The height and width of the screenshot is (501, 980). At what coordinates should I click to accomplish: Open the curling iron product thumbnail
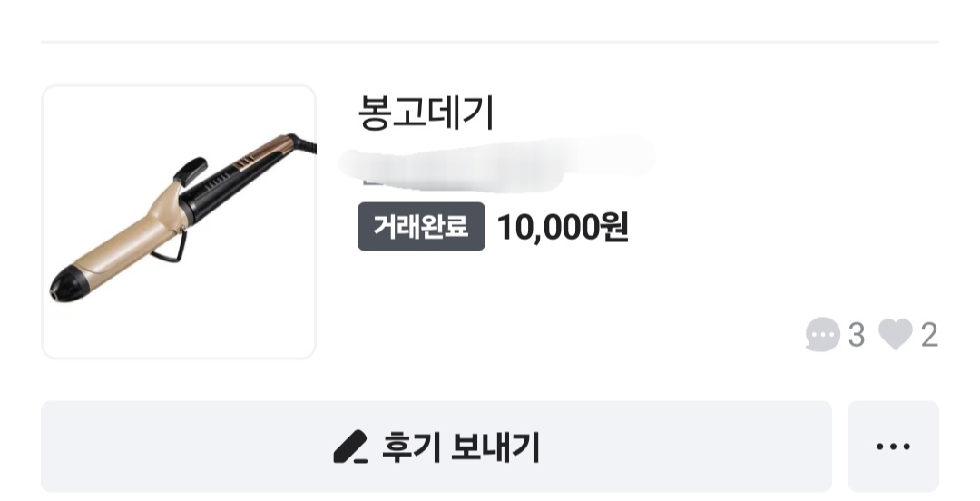point(179,221)
